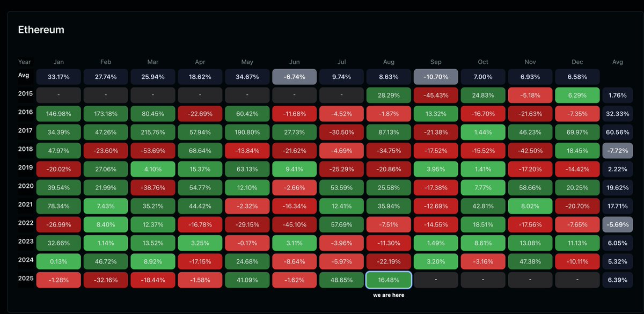The width and height of the screenshot is (644, 314).
Task: Click the 2015 row label
Action: click(x=25, y=94)
